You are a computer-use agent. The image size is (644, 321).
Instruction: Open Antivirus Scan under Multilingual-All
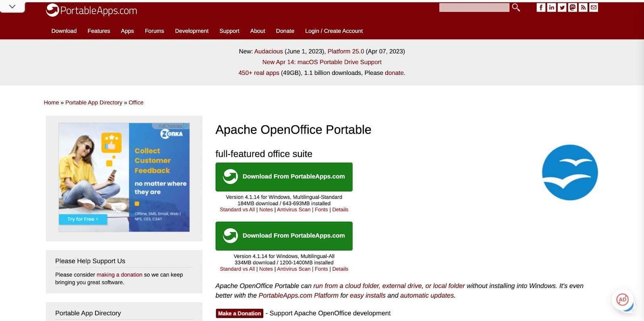pos(294,269)
